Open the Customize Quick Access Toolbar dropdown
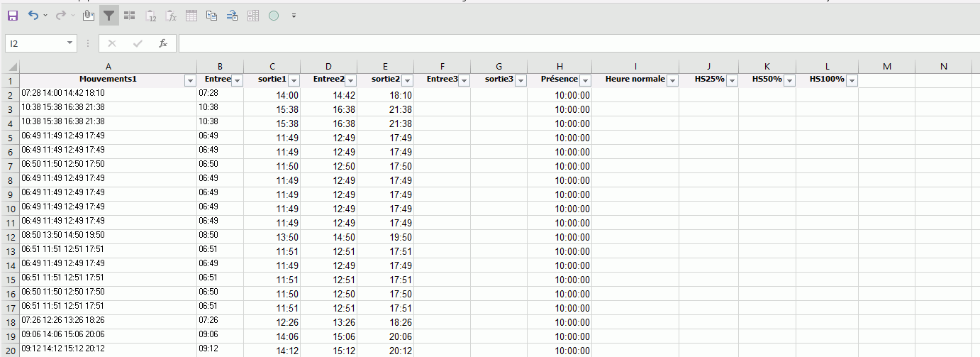 coord(294,15)
